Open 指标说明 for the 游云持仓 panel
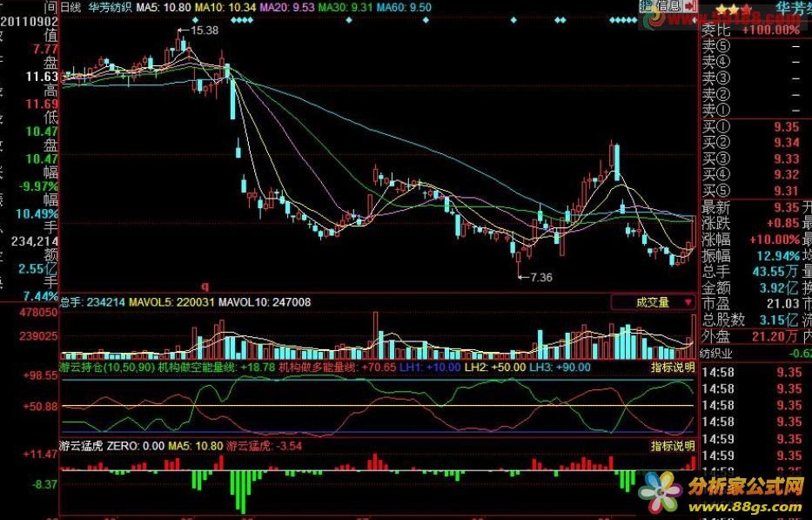The height and width of the screenshot is (520, 812). [x=672, y=368]
